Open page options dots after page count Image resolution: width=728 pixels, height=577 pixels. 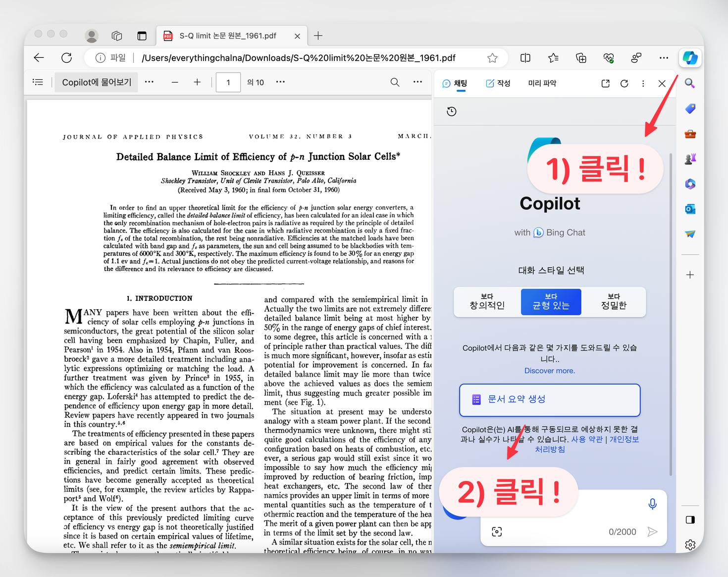coord(280,82)
